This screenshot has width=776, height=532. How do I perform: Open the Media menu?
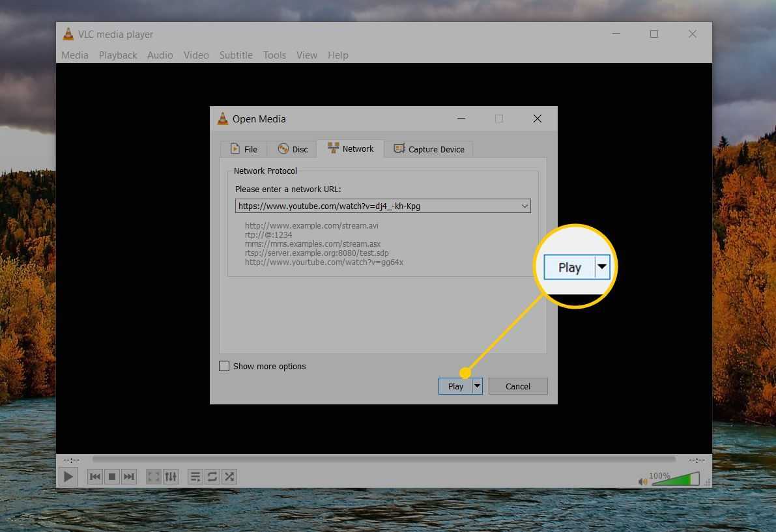(x=75, y=55)
